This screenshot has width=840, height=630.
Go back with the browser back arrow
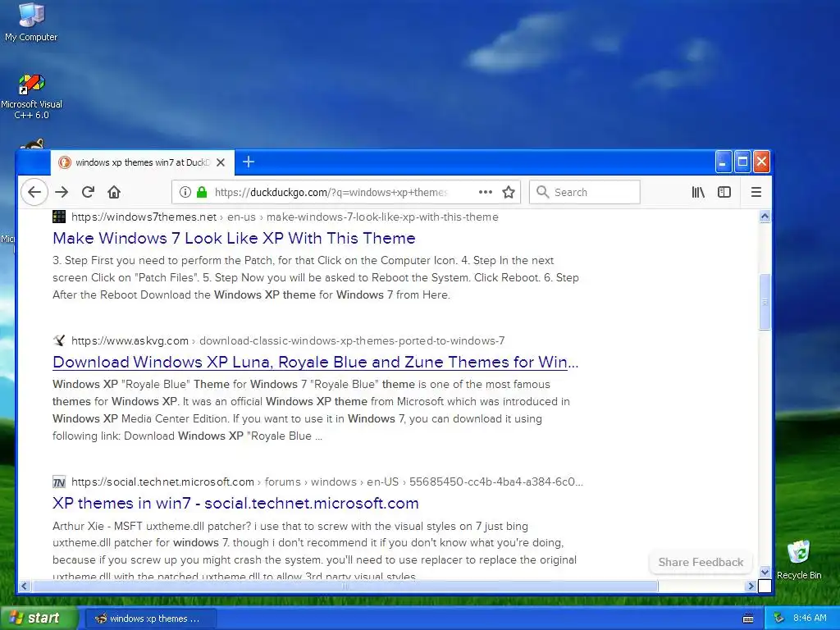coord(34,192)
